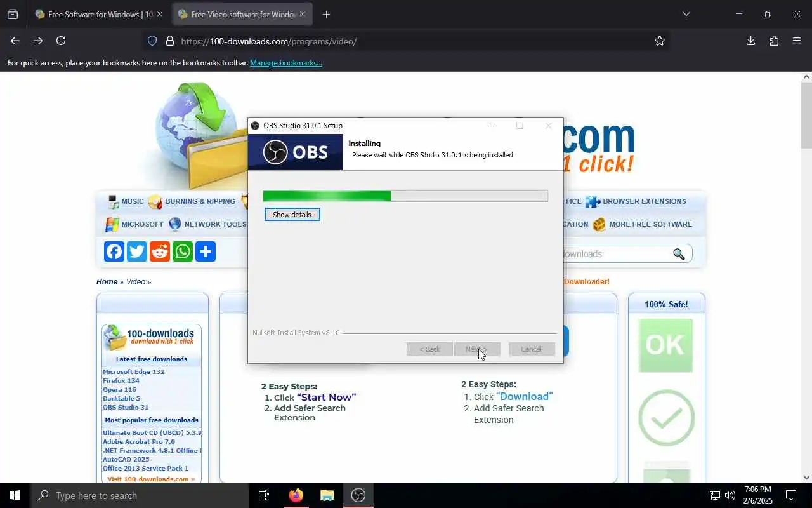The height and width of the screenshot is (508, 812).
Task: Reload the current page
Action: click(61, 41)
